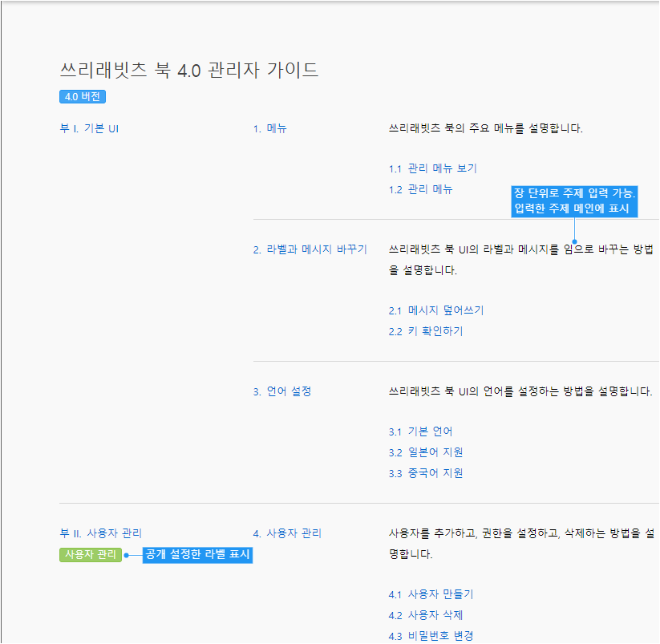Click the description starting 사용자를 추가하고, 권한을 설정하고
Screen dimensions: 660x644
tap(521, 544)
